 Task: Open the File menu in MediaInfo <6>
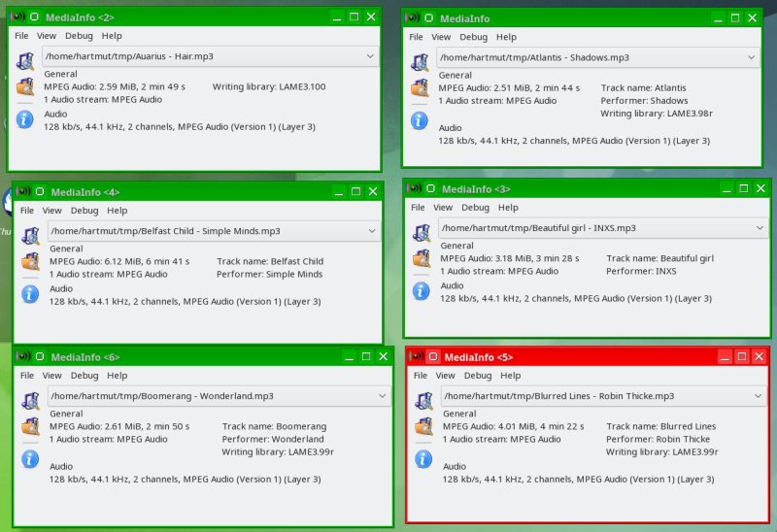[27, 376]
